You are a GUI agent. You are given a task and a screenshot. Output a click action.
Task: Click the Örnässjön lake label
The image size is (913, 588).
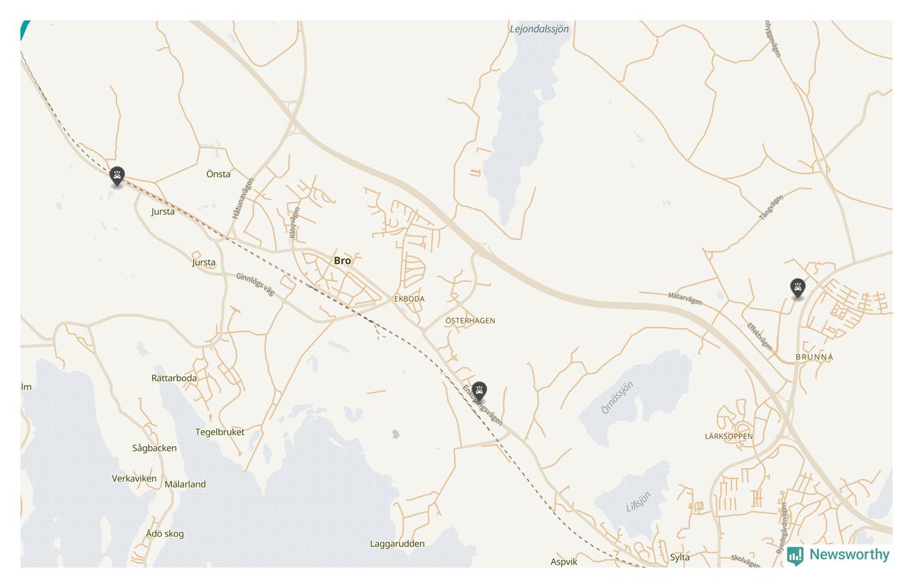[x=617, y=397]
